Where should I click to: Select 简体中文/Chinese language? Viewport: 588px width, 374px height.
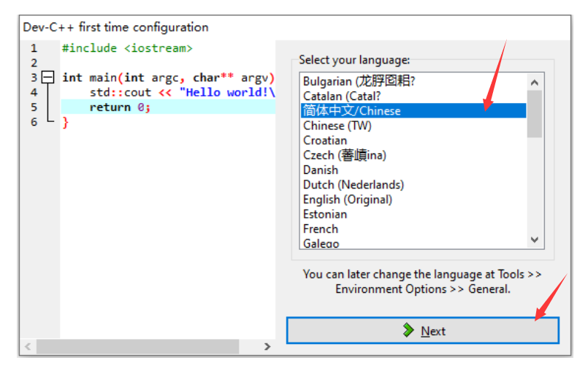pos(352,111)
